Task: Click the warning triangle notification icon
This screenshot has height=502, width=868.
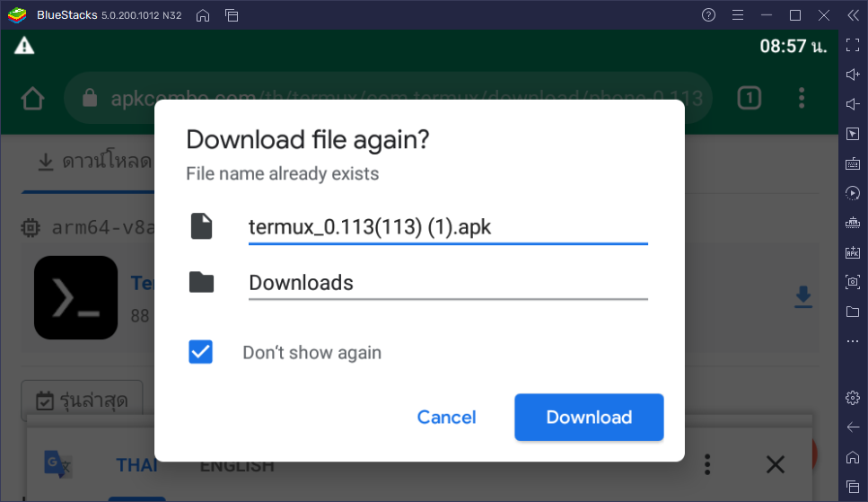Action: click(24, 46)
